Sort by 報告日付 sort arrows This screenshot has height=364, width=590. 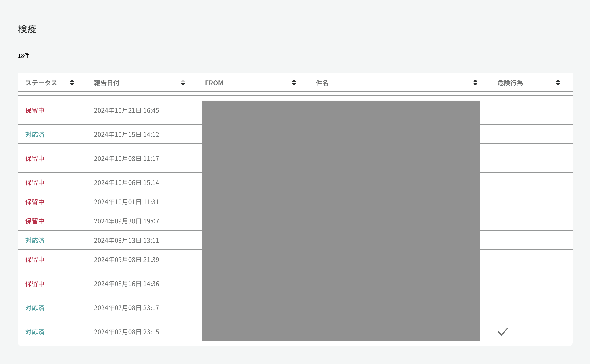[183, 83]
